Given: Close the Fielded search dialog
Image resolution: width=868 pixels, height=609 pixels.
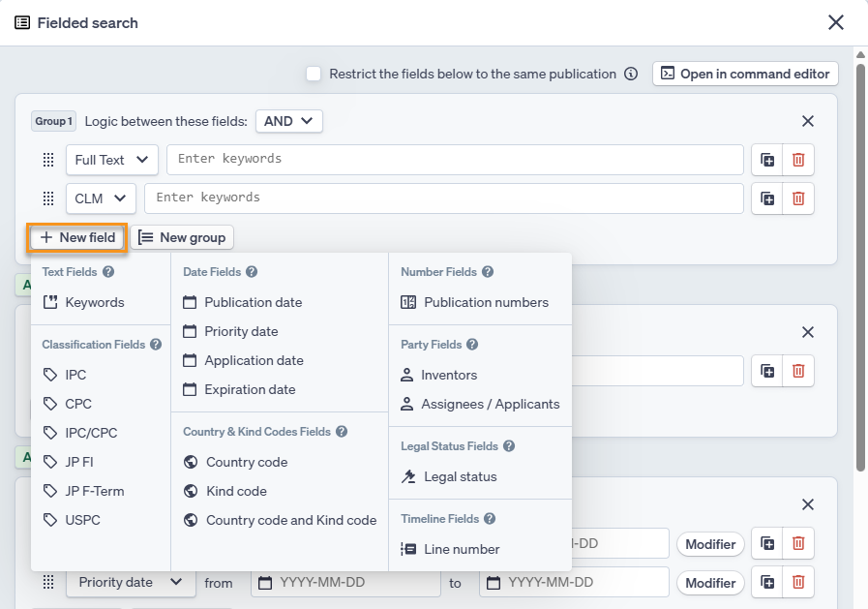Looking at the screenshot, I should point(836,22).
